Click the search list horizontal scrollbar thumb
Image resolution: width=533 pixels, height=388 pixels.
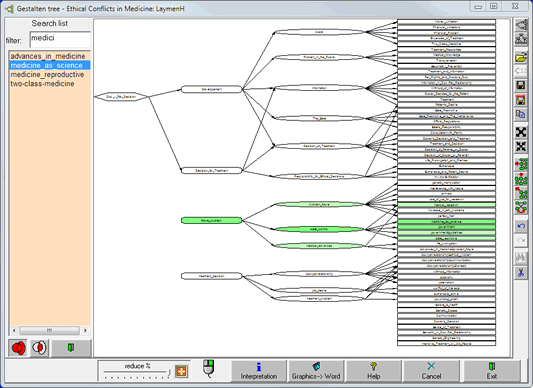[49, 330]
